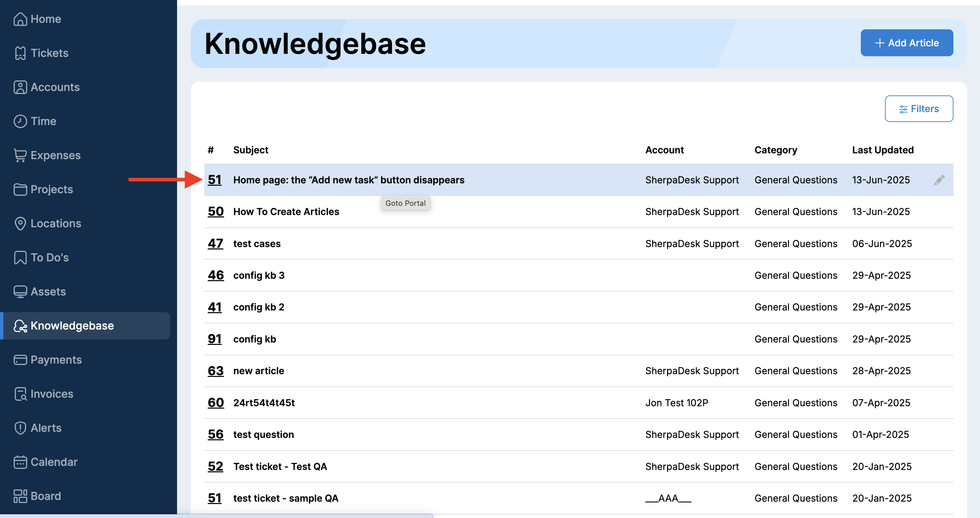
Task: Click the Alerts shield icon
Action: click(x=20, y=428)
